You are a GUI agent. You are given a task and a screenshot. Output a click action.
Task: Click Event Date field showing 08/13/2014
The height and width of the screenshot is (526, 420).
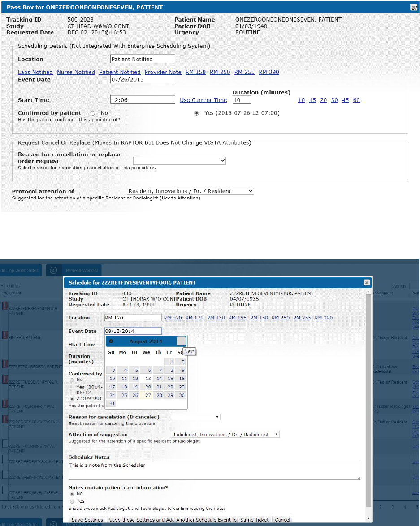(x=133, y=331)
